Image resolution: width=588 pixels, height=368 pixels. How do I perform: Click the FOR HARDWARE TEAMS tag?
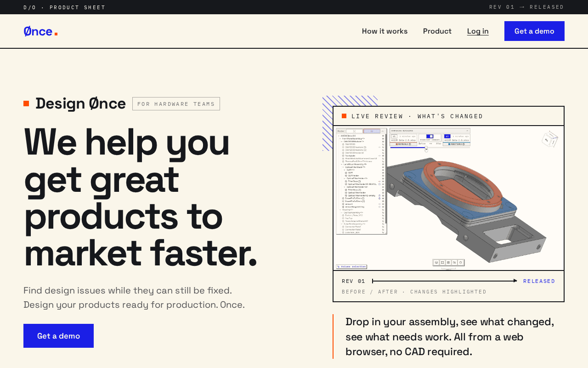[176, 104]
